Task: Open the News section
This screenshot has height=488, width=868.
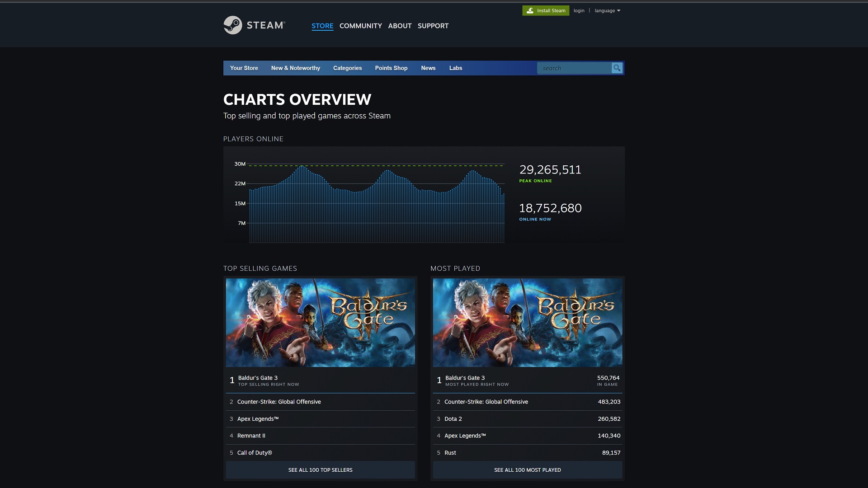Action: click(x=428, y=68)
